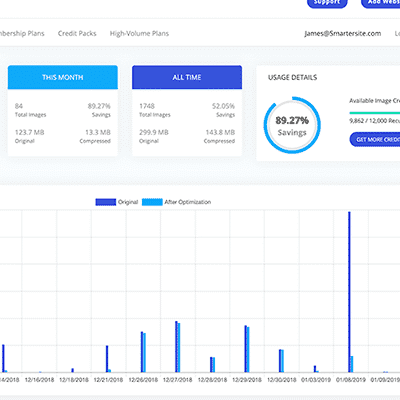The image size is (400, 400).
Task: Click the '1748' Total Images value
Action: (x=147, y=106)
